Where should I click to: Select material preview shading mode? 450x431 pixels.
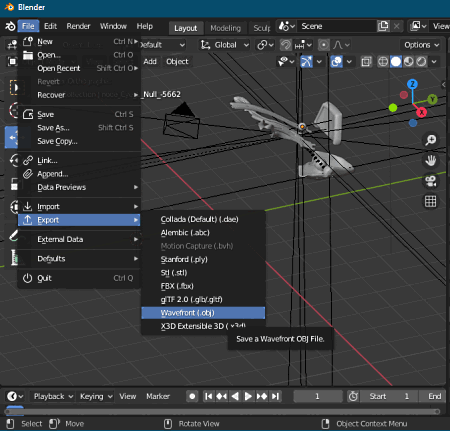tap(409, 62)
